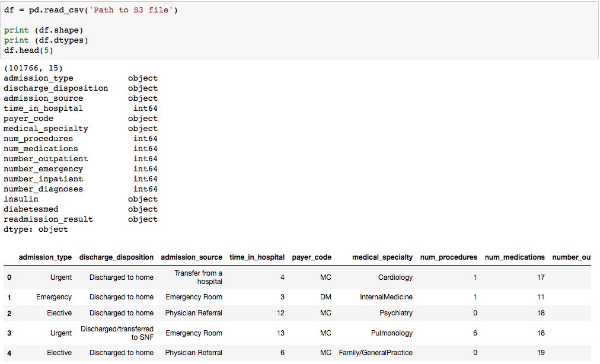Click the medical_specialty dtype output row
Screen dimensions: 600x364
point(81,129)
